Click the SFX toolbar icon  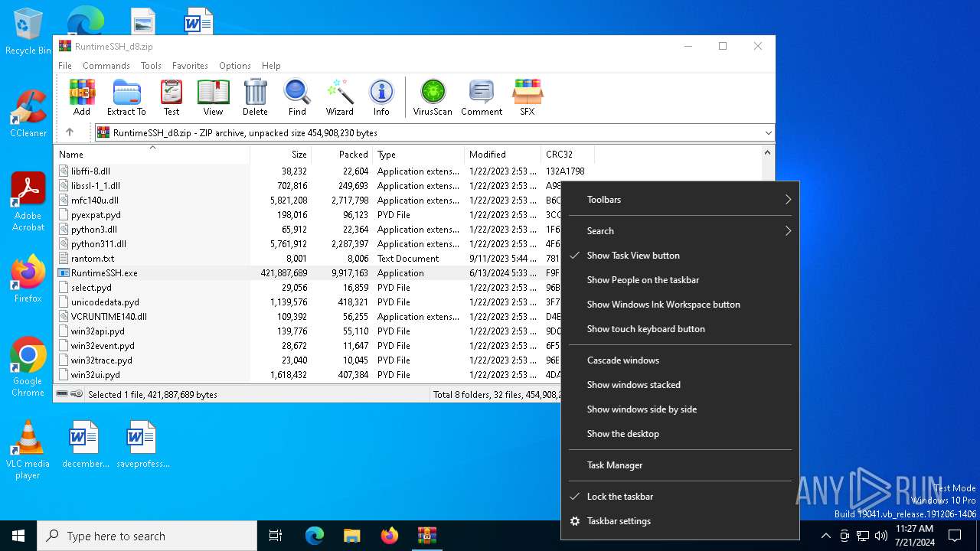coord(527,97)
